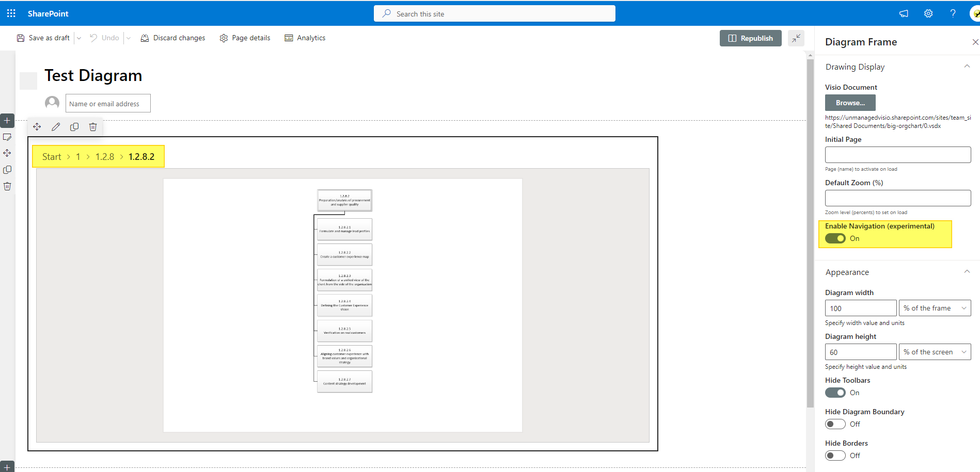Viewport: 980px width, 472px height.
Task: Open the SharePoint app launcher waffle icon
Action: click(11, 13)
